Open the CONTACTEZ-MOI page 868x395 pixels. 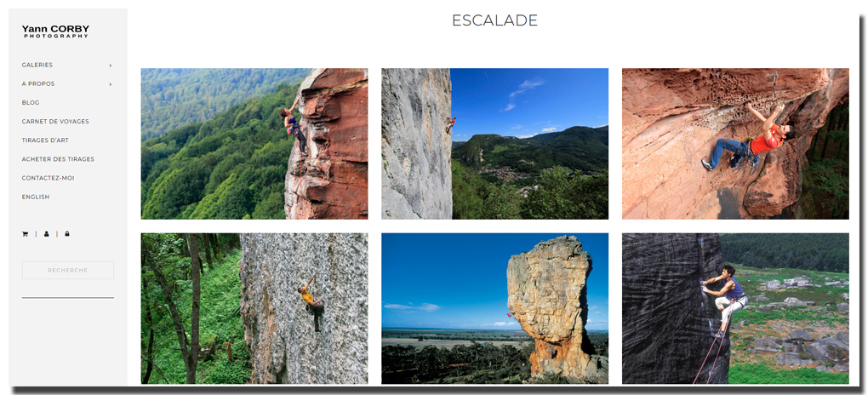click(x=49, y=178)
